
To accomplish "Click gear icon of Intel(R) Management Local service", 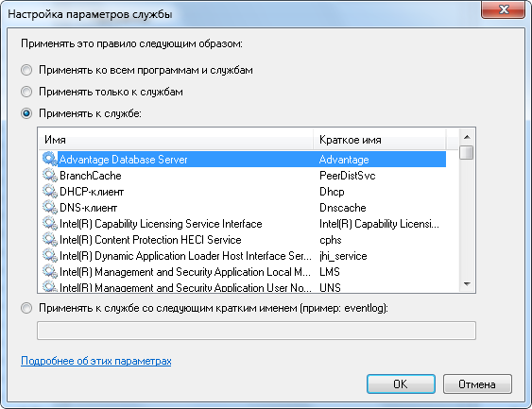I will point(50,272).
